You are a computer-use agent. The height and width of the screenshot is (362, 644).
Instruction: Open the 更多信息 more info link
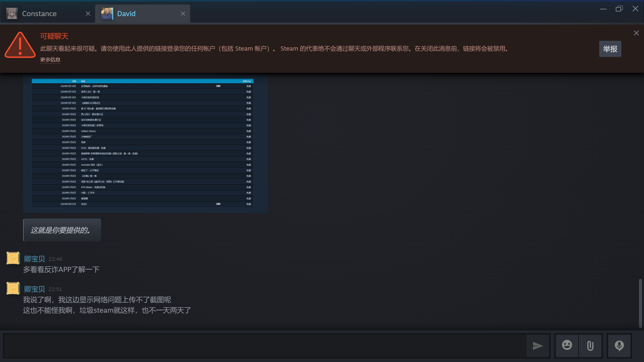point(50,60)
